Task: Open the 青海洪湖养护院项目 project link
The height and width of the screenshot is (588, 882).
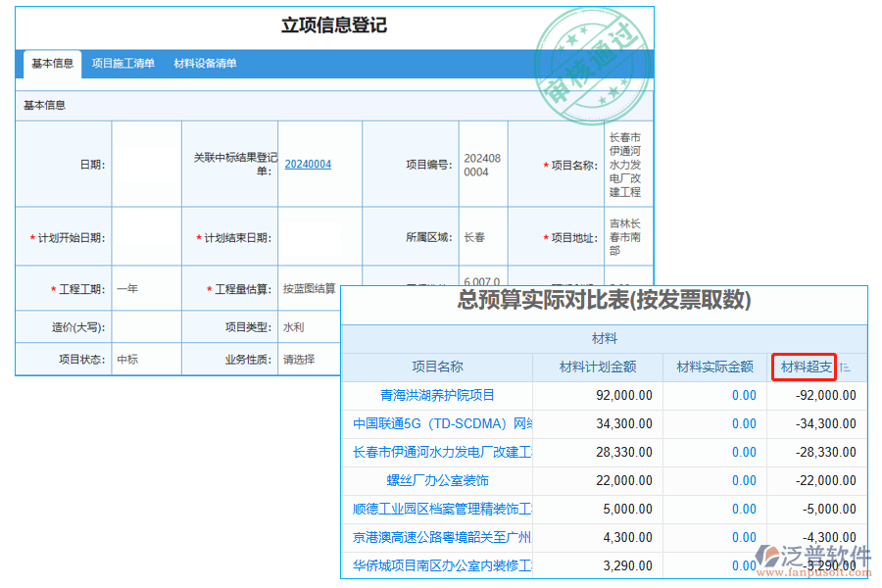Action: pyautogui.click(x=437, y=396)
